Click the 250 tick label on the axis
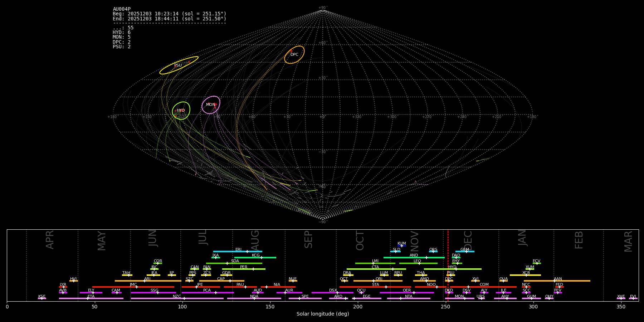The image size is (644, 322). [445, 307]
